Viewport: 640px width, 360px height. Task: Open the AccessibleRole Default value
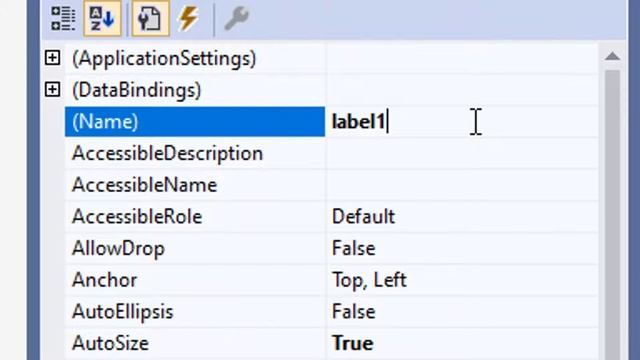(363, 217)
